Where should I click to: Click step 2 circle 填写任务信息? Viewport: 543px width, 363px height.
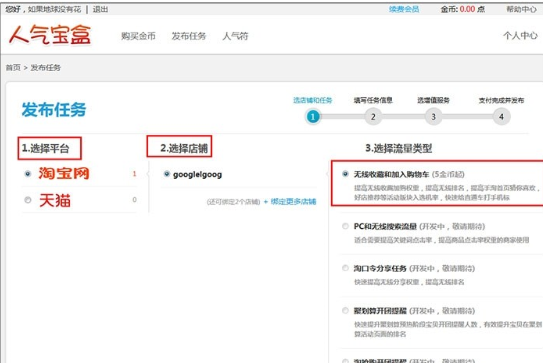coord(373,117)
